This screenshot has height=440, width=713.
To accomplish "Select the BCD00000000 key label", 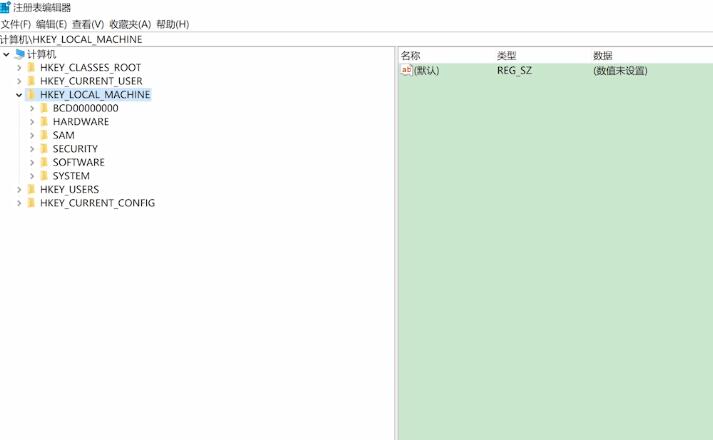I will pyautogui.click(x=85, y=108).
